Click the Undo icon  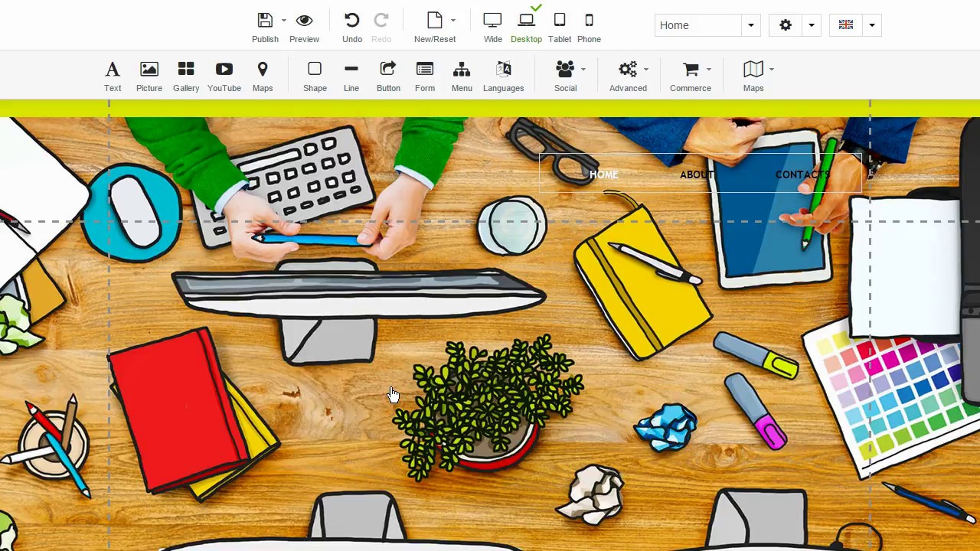click(x=352, y=28)
